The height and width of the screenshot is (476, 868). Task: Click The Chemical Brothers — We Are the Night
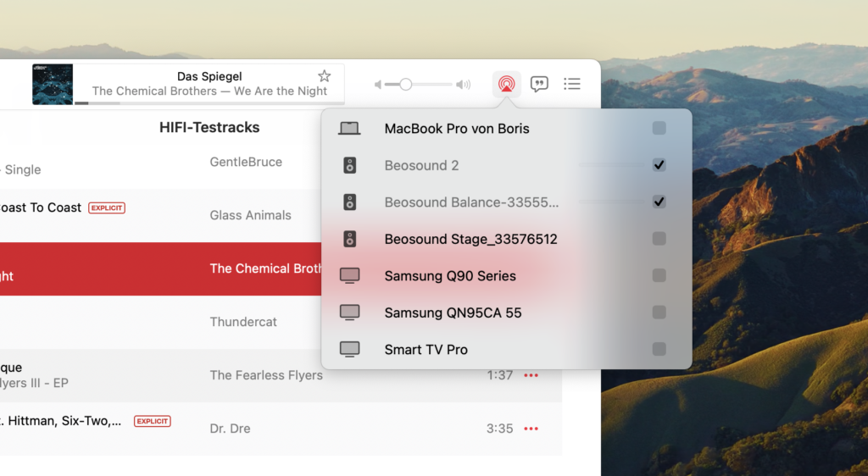[209, 91]
